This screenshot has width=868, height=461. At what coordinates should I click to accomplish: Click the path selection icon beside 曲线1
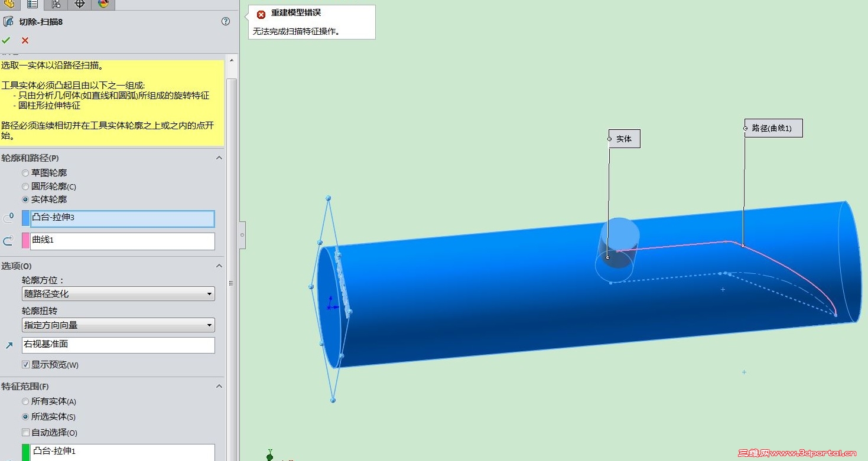point(8,241)
